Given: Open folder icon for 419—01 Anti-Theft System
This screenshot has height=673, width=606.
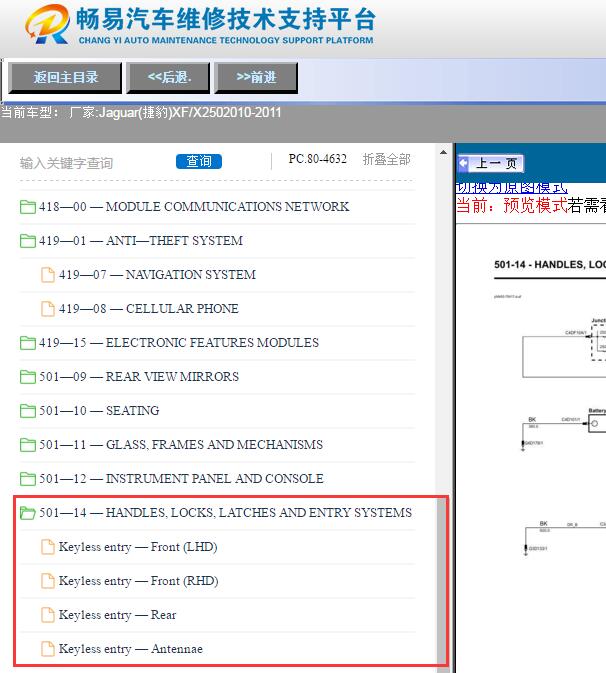Looking at the screenshot, I should (x=28, y=241).
